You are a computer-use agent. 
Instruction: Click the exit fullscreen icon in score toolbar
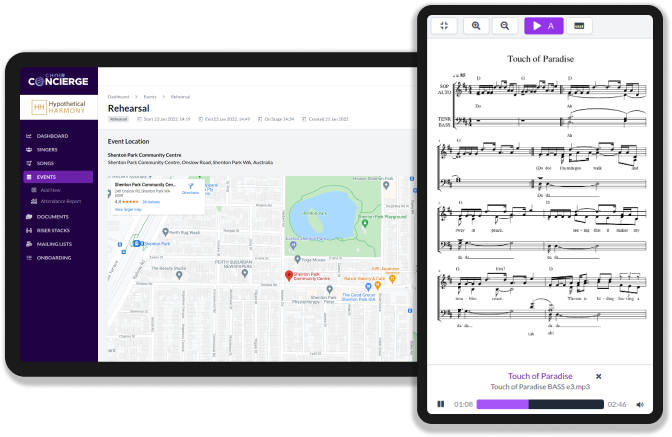pos(443,26)
